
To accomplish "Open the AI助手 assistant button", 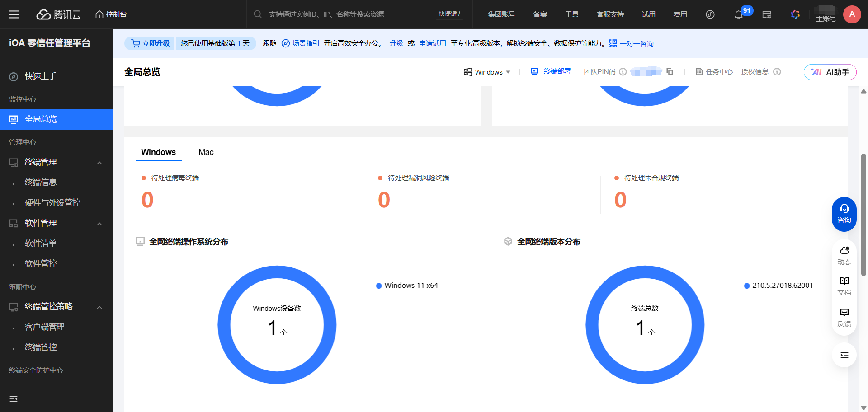I will 830,72.
